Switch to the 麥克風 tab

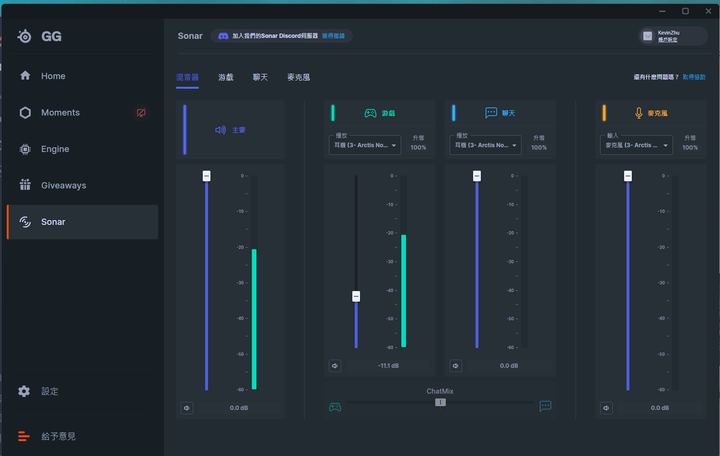[x=298, y=77]
